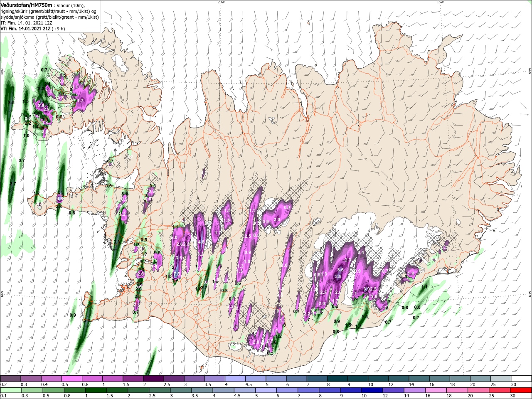Click the bright pink swatch between 0.5 and 0.8
The height and width of the screenshot is (399, 532).
(x=71, y=379)
